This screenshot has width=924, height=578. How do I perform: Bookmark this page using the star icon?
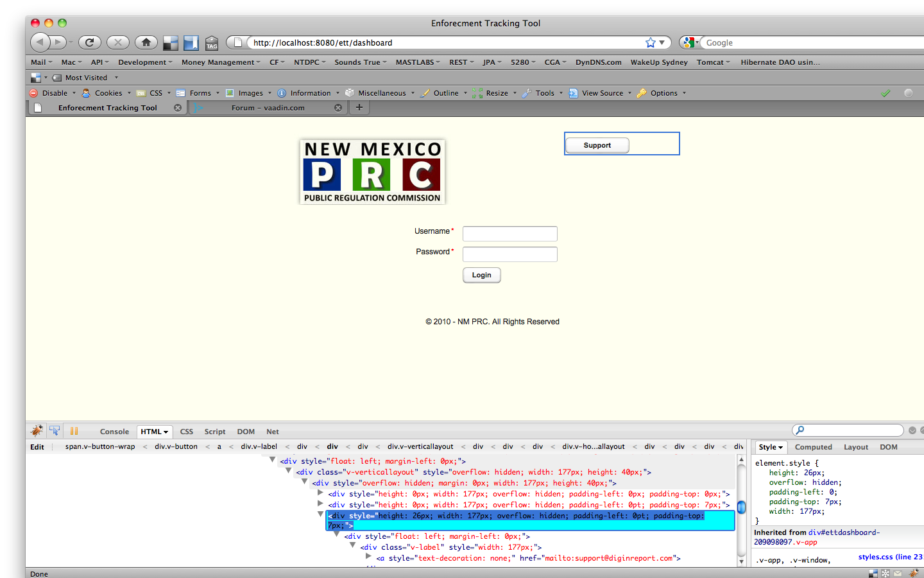651,42
